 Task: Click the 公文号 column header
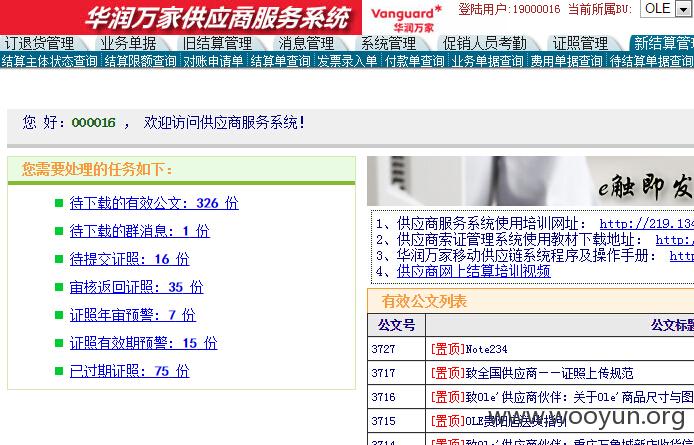click(396, 325)
